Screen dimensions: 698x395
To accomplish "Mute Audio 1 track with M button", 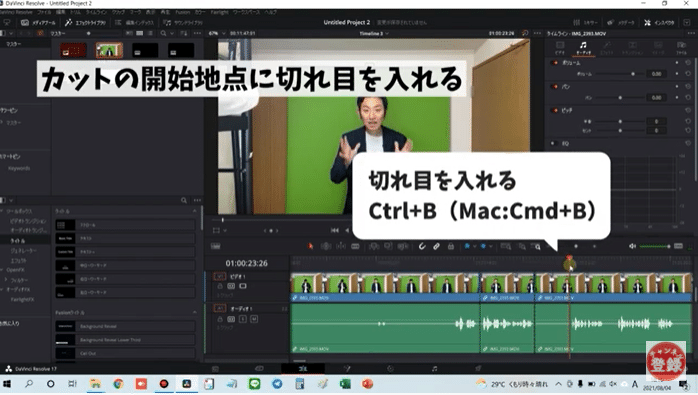I will tap(254, 319).
